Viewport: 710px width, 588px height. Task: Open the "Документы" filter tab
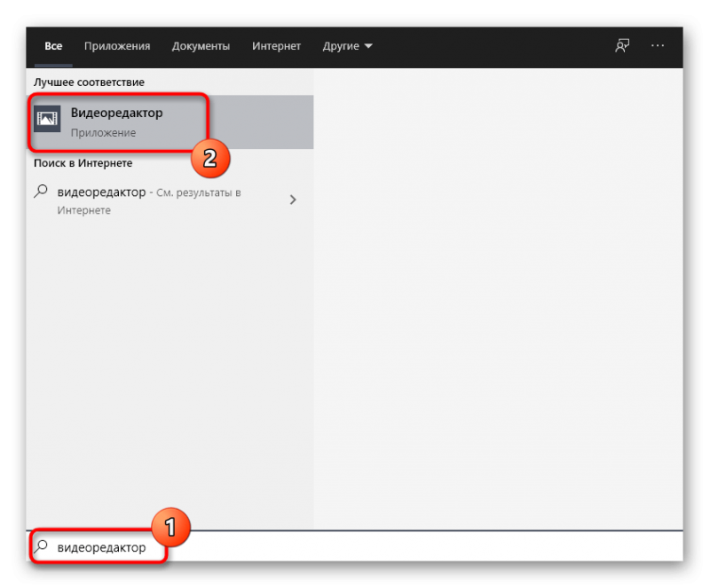coord(201,46)
